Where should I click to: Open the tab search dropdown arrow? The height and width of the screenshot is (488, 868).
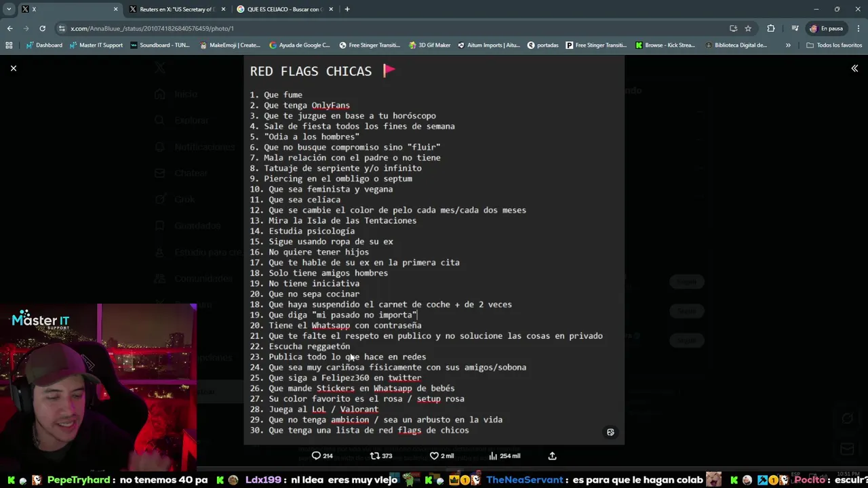[x=9, y=9]
